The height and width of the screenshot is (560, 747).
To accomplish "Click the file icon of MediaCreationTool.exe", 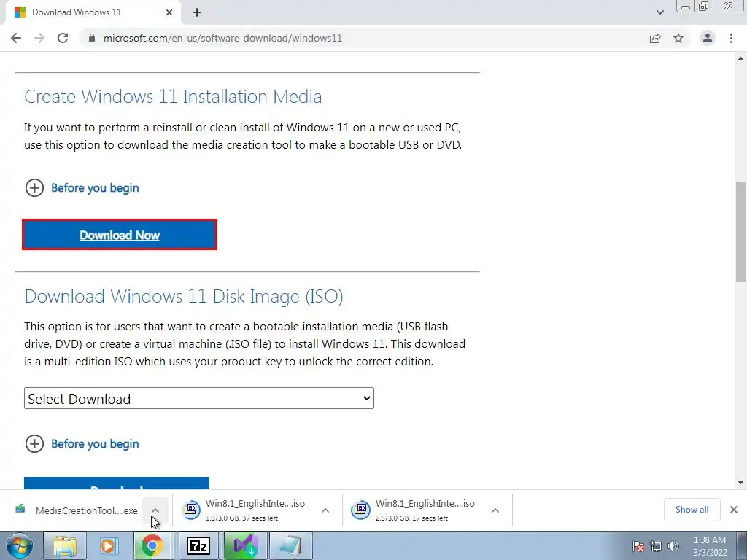I will (20, 509).
